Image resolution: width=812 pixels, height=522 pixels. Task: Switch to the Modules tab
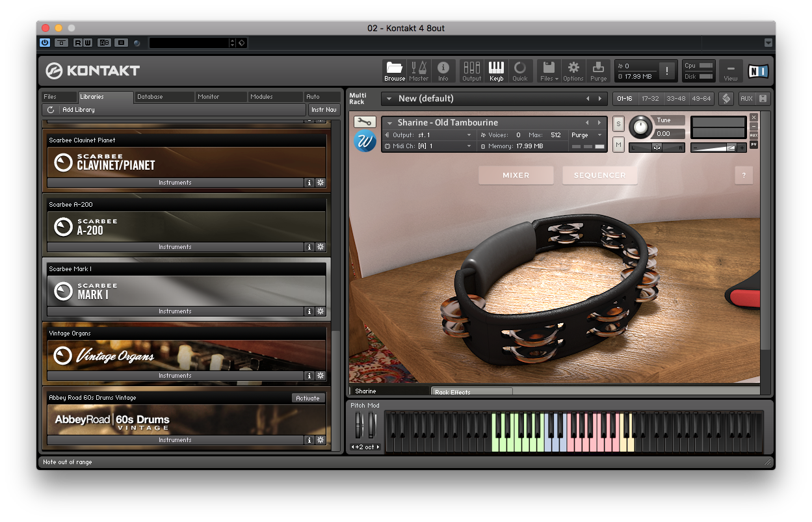pyautogui.click(x=276, y=97)
